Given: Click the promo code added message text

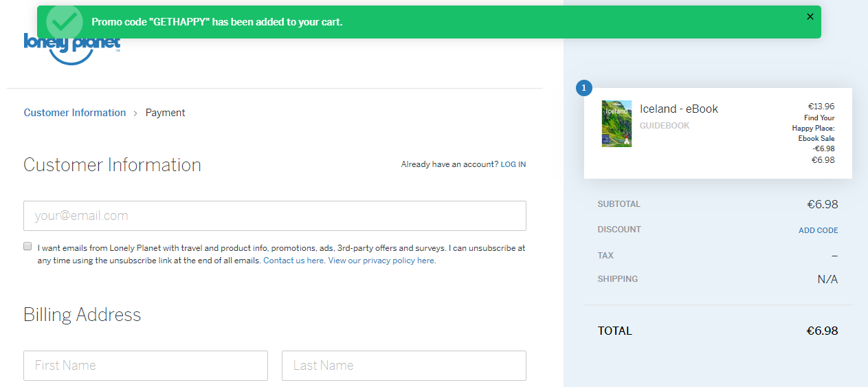Looking at the screenshot, I should [216, 22].
